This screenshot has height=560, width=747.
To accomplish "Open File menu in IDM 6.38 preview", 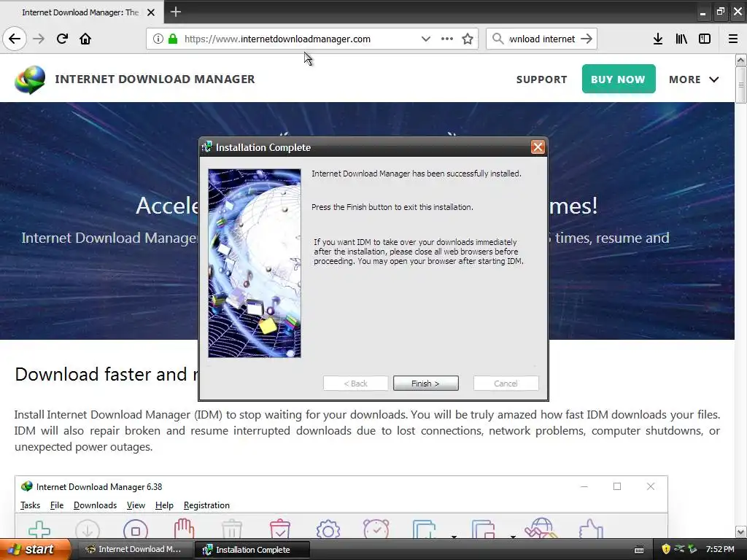I will click(57, 505).
